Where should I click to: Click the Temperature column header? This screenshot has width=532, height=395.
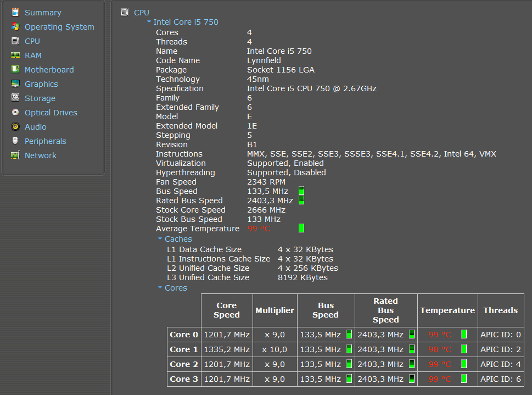coord(447,310)
